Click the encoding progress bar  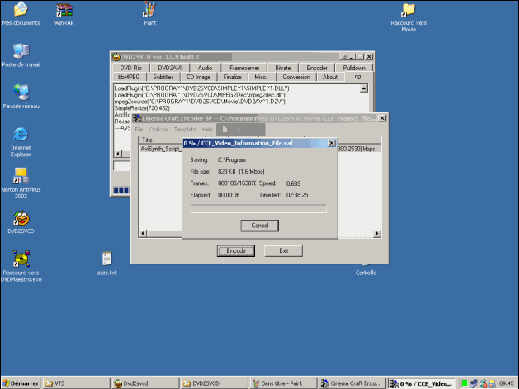pos(259,209)
